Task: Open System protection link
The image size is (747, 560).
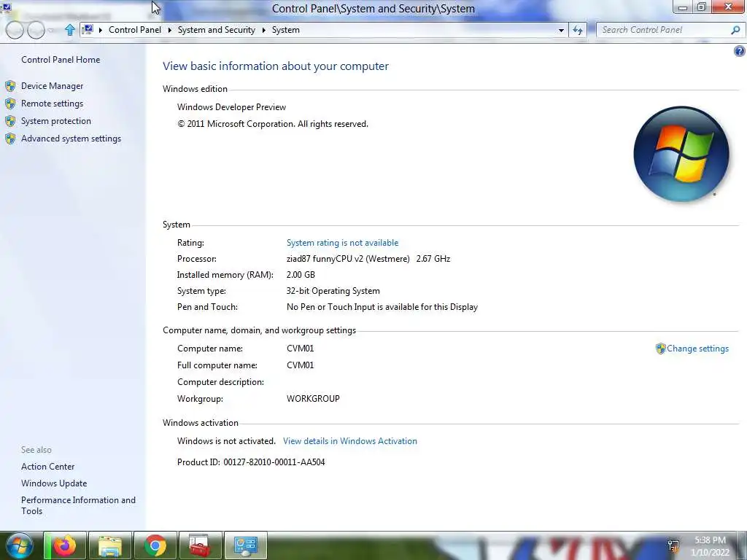Action: tap(55, 121)
